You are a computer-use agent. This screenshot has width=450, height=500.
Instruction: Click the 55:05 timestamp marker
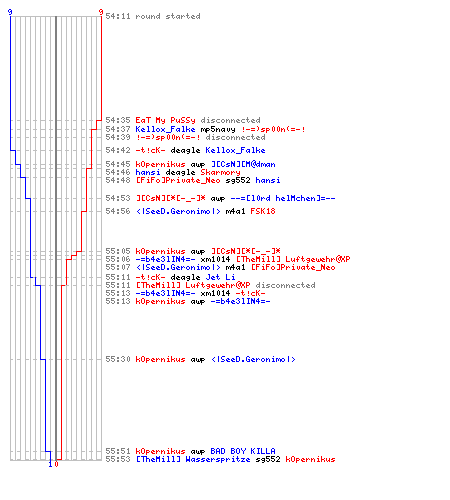118,251
